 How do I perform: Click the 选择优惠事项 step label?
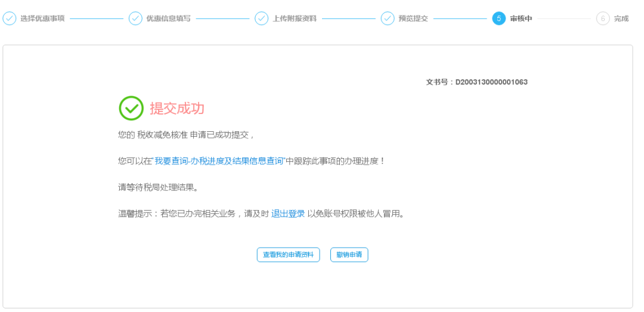42,18
